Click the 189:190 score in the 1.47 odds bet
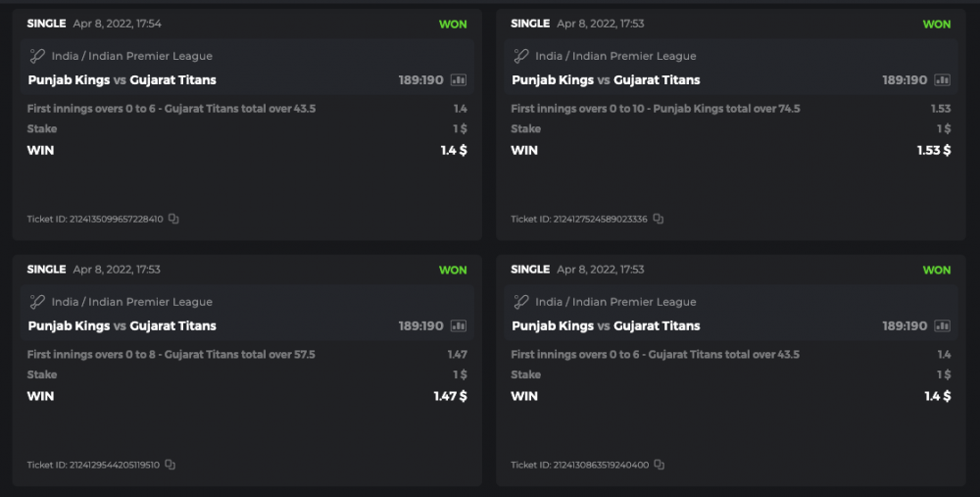Image resolution: width=980 pixels, height=497 pixels. (420, 326)
